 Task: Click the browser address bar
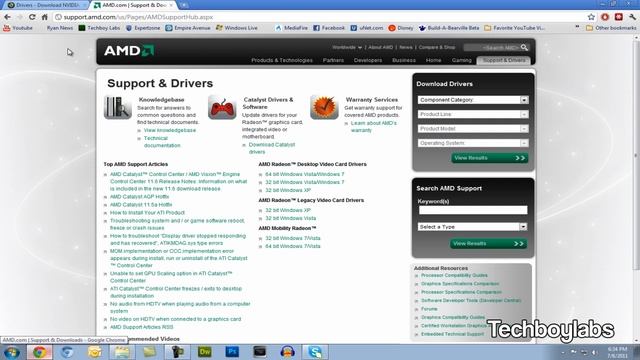click(x=318, y=17)
